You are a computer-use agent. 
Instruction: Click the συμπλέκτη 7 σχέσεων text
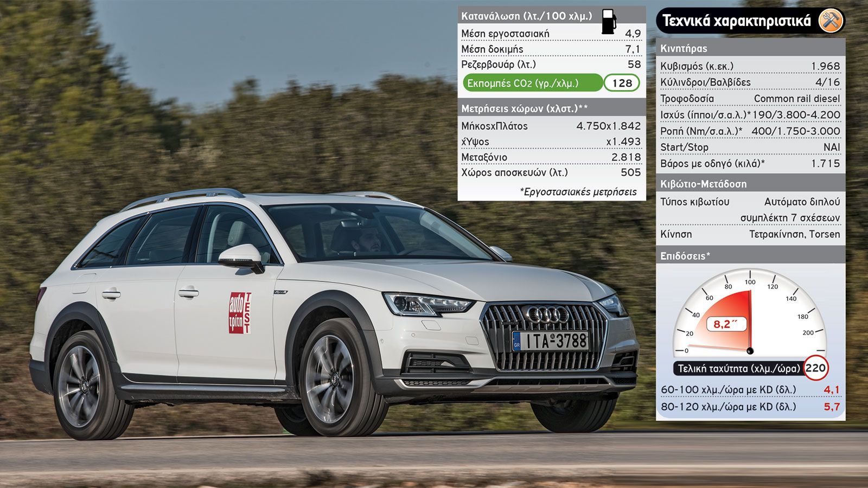pos(790,218)
